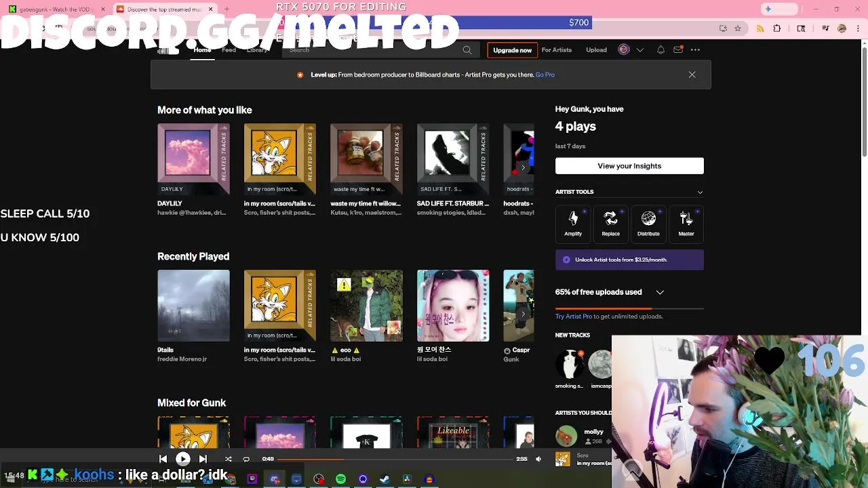Open the DAYLILY related tracks cover
868x488 pixels.
coord(193,159)
